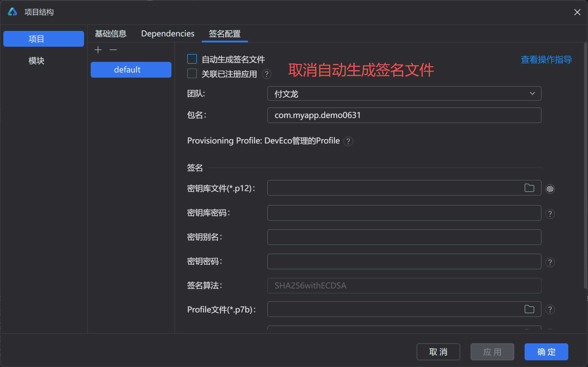
Task: Focus the 密钥密码 input field
Action: tap(404, 261)
